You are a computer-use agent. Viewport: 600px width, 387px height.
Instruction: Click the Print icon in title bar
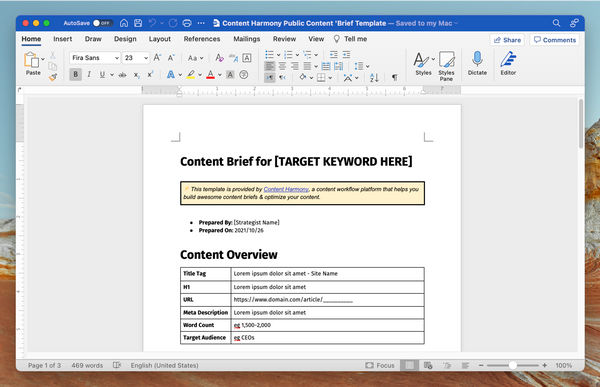click(x=187, y=23)
